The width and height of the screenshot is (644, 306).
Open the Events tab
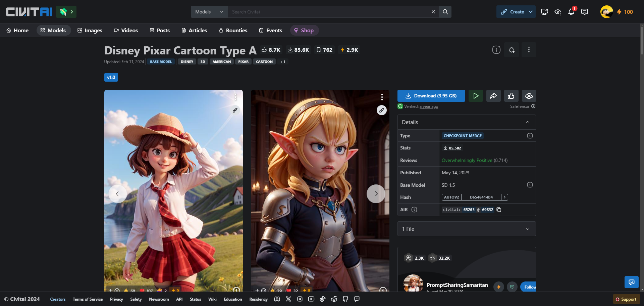point(271,30)
